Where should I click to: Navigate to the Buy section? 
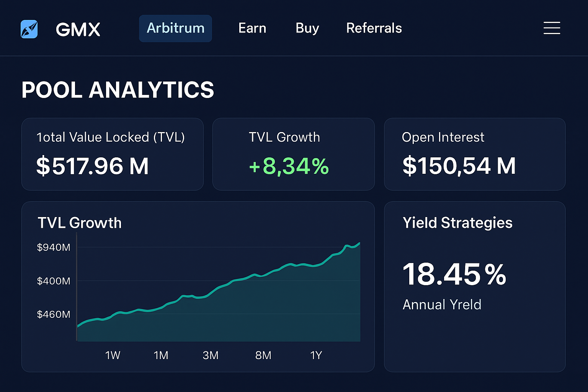pyautogui.click(x=307, y=28)
